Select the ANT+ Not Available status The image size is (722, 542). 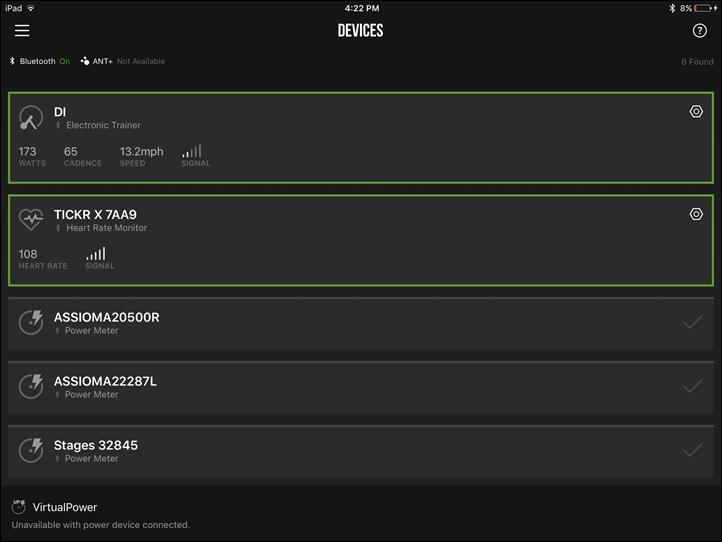(122, 61)
